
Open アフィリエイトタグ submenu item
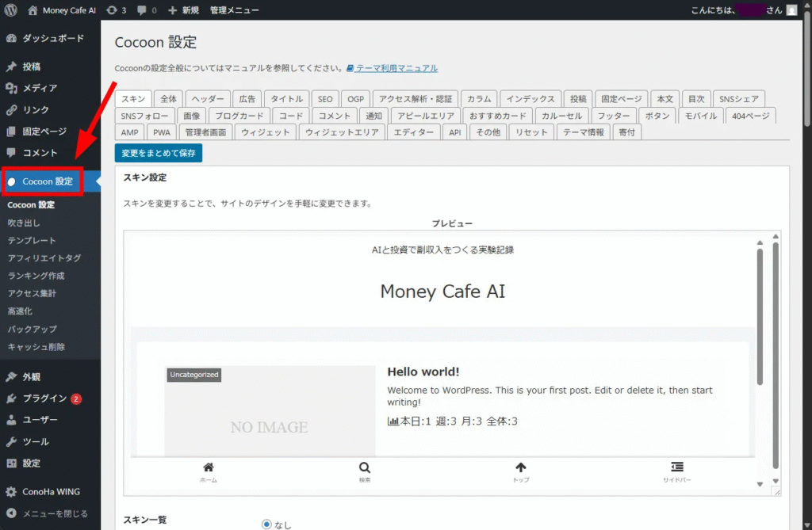(44, 258)
